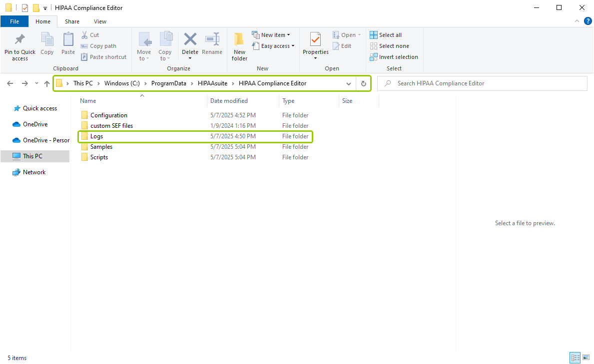Select all items in the folder
The image size is (594, 364).
coord(386,35)
